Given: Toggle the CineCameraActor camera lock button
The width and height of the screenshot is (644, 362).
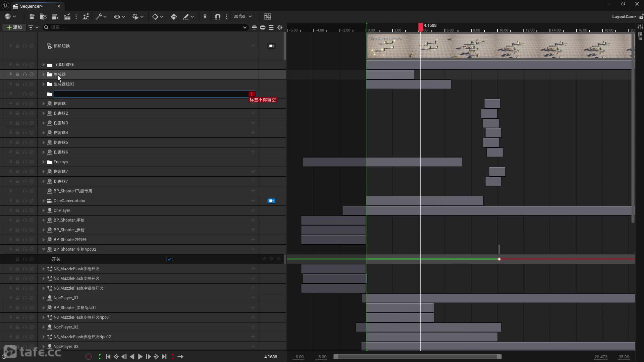Looking at the screenshot, I should coord(271,201).
